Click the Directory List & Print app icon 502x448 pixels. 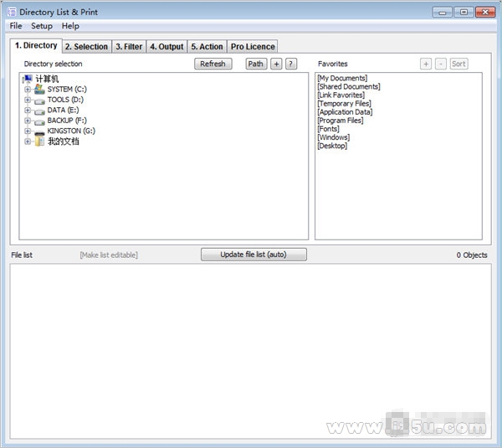[x=12, y=12]
